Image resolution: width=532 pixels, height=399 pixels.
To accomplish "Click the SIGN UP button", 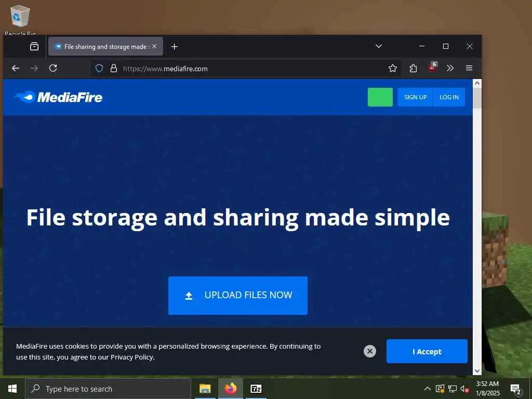I will [415, 97].
